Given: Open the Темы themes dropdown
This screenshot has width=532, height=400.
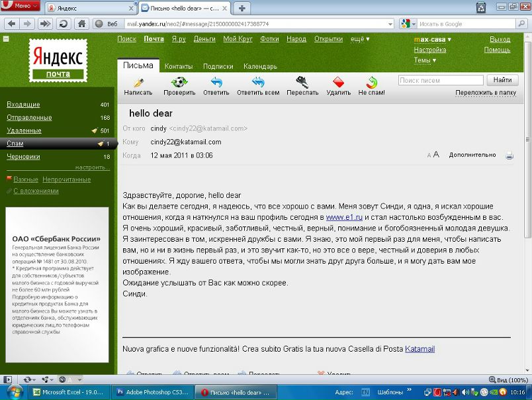Looking at the screenshot, I should pyautogui.click(x=425, y=60).
